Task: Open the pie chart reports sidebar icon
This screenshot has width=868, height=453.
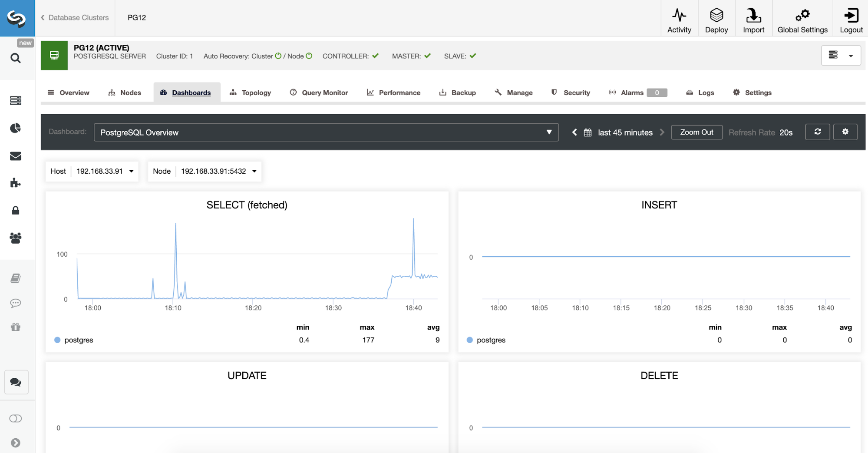Action: click(16, 128)
